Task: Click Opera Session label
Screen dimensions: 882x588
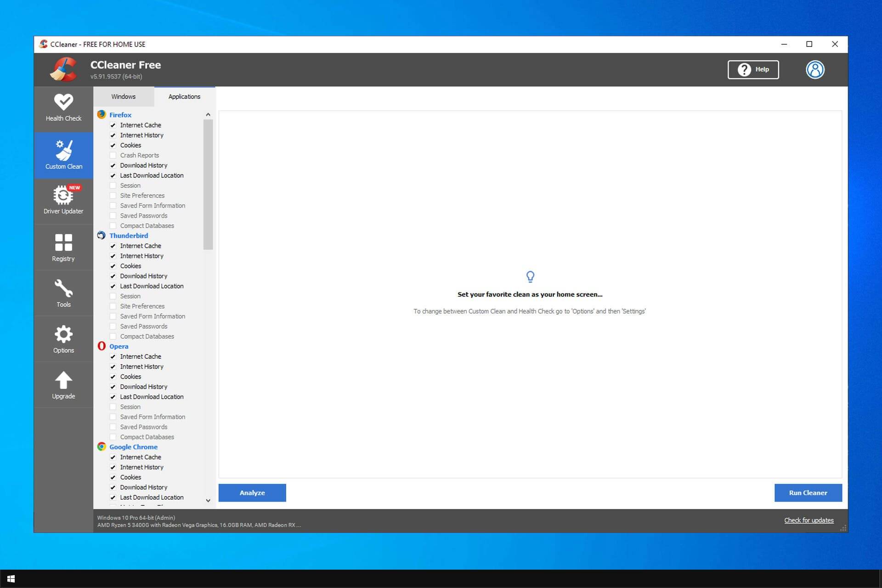Action: tap(130, 407)
